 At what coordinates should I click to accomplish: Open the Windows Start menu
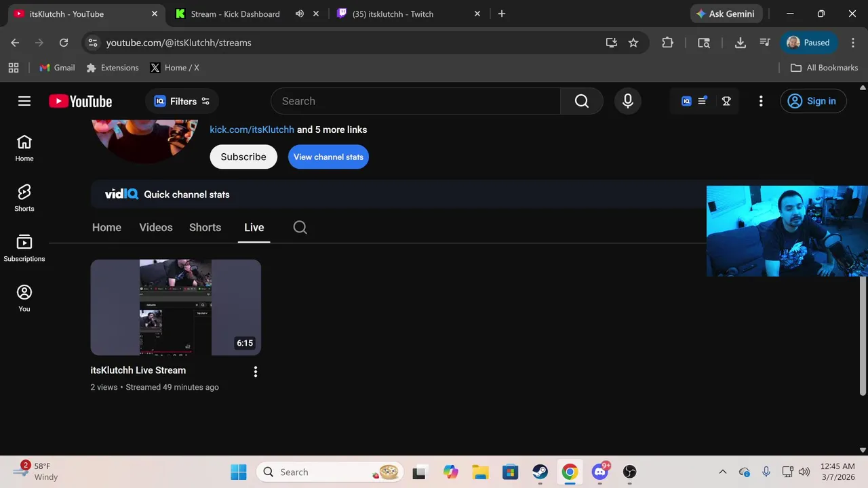coord(239,472)
